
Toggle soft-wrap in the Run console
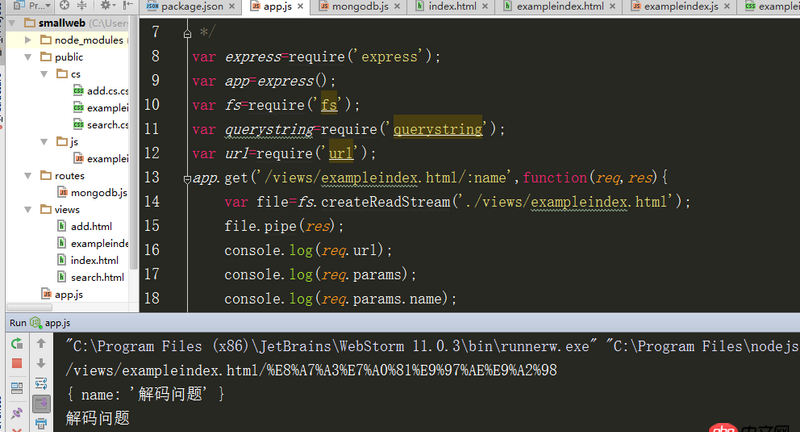(41, 384)
